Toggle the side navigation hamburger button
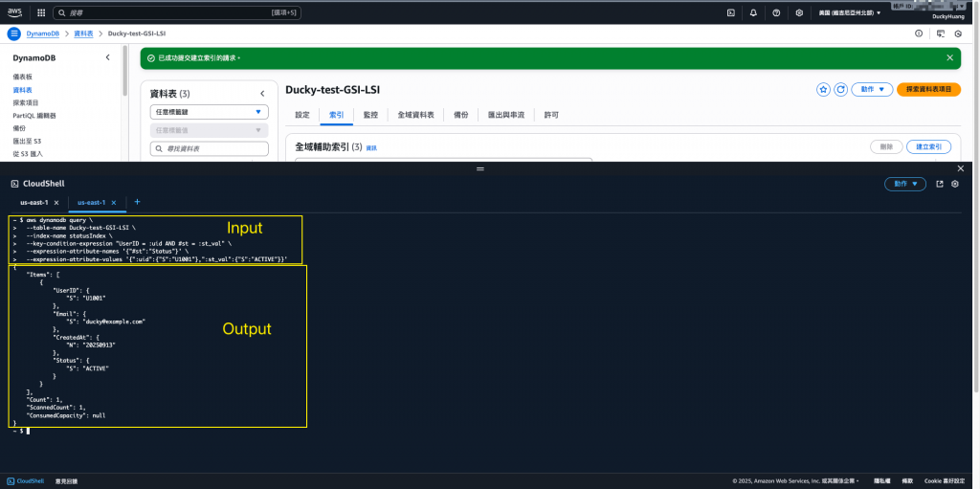This screenshot has width=980, height=489. [13, 33]
